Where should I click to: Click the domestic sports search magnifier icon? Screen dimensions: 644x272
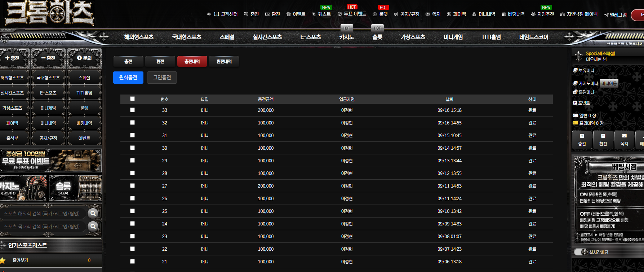point(93,226)
